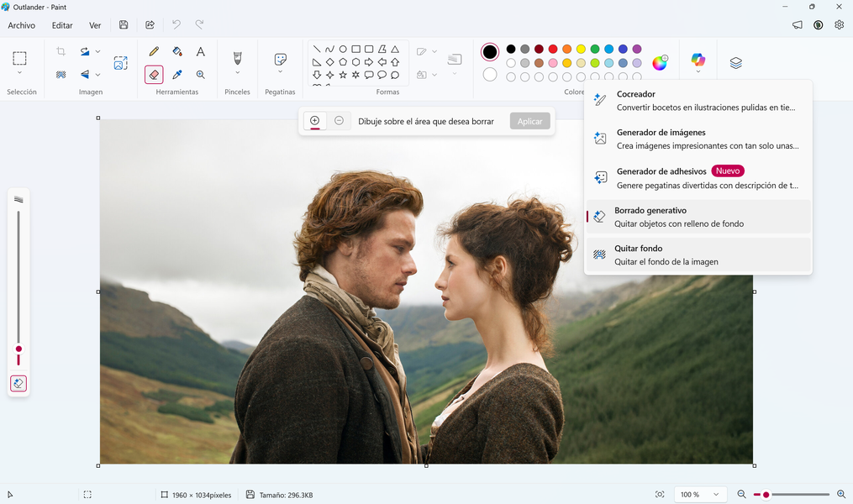Image resolution: width=853 pixels, height=504 pixels.
Task: Expand the Rotate dropdown arrow
Action: click(98, 51)
